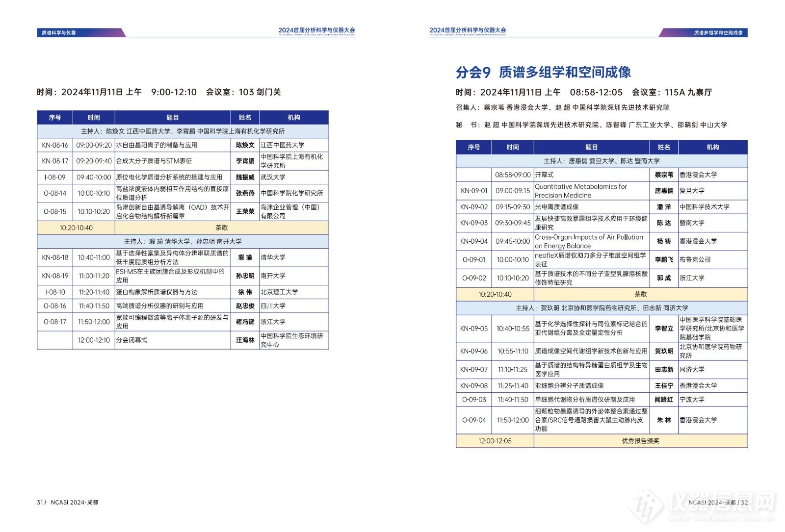
Task: Select row ID KN-09-07
Action: click(x=474, y=369)
